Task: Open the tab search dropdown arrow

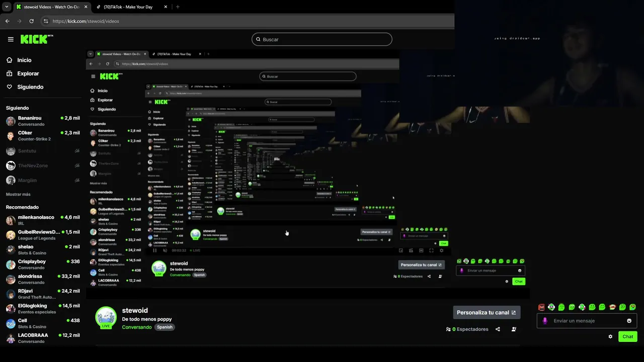Action: coord(7,7)
